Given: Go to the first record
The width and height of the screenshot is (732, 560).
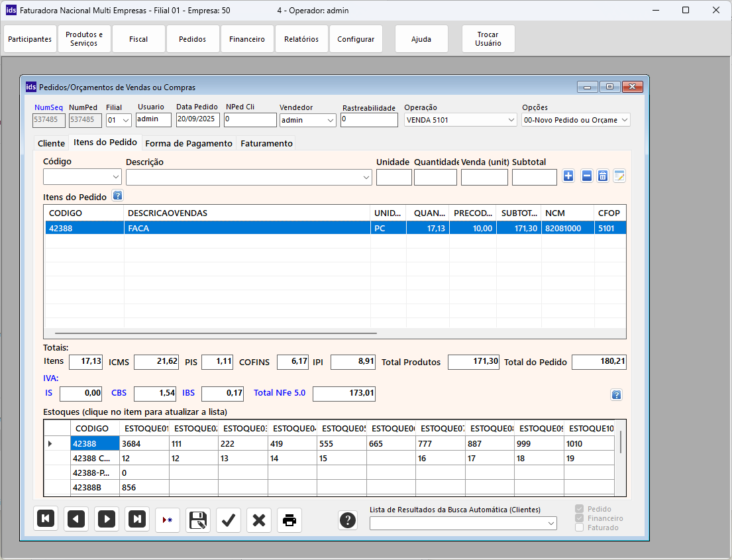Looking at the screenshot, I should pos(46,520).
